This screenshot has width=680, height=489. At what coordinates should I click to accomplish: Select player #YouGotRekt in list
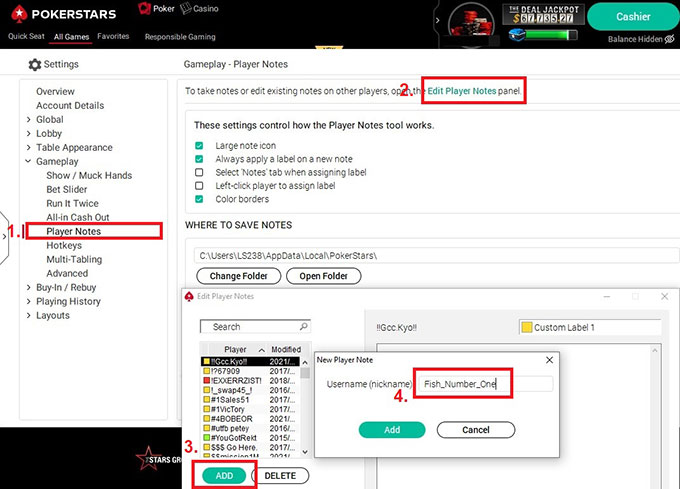click(250, 438)
